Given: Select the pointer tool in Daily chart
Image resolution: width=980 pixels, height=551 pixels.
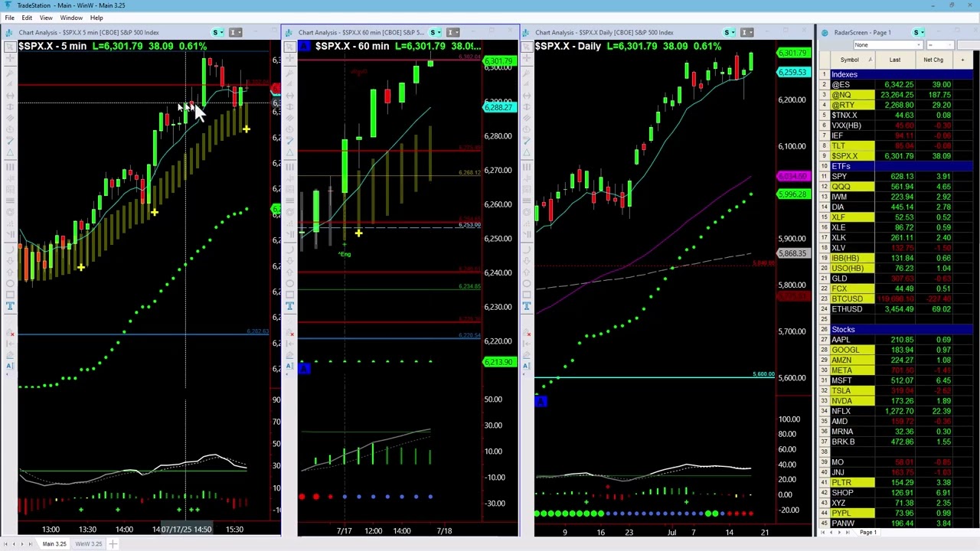Looking at the screenshot, I should click(527, 47).
